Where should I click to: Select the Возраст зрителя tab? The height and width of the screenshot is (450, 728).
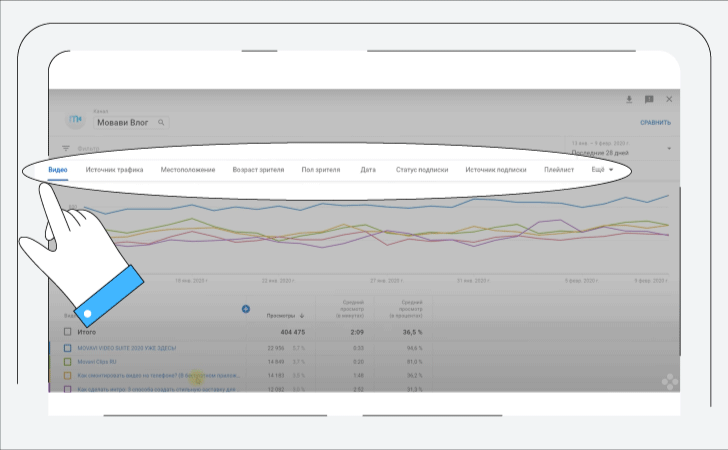[258, 170]
